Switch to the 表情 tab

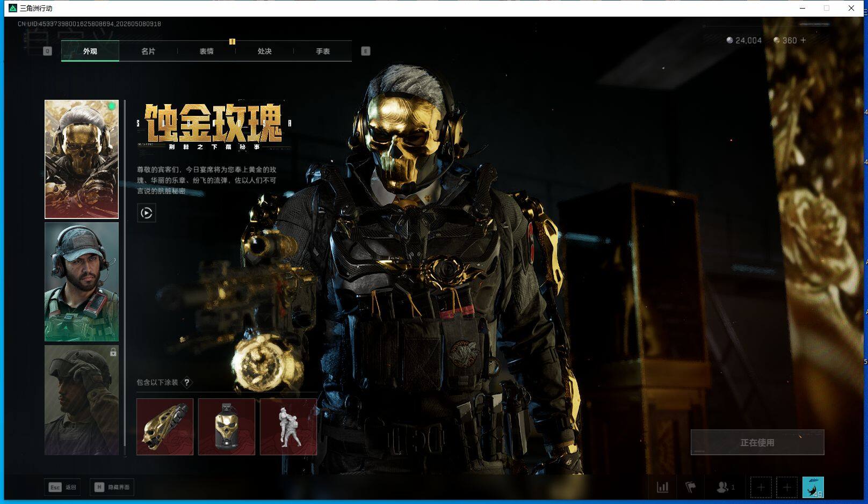[206, 51]
